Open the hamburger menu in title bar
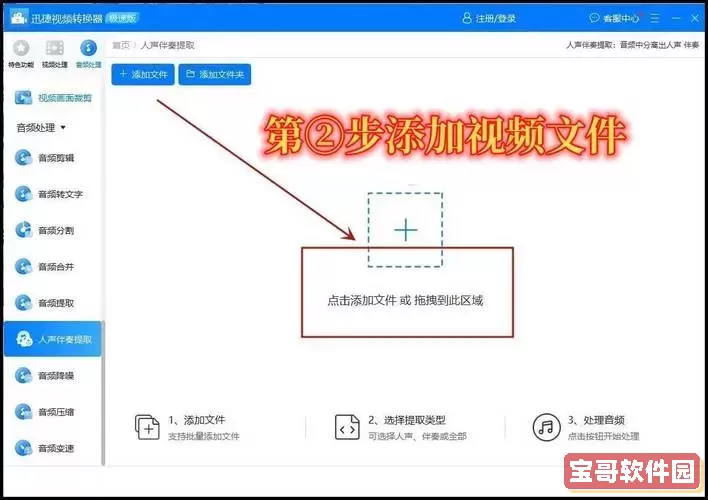The width and height of the screenshot is (708, 500). (653, 18)
